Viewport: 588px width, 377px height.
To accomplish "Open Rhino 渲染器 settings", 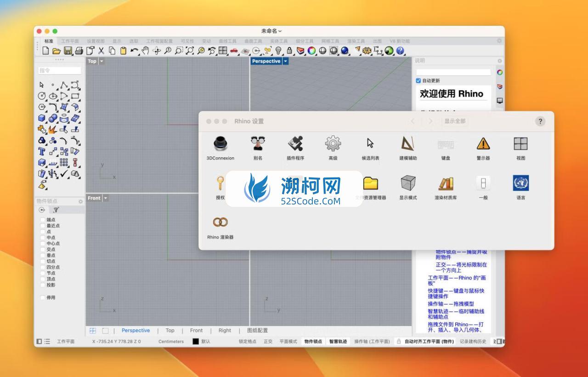I will coord(220,228).
